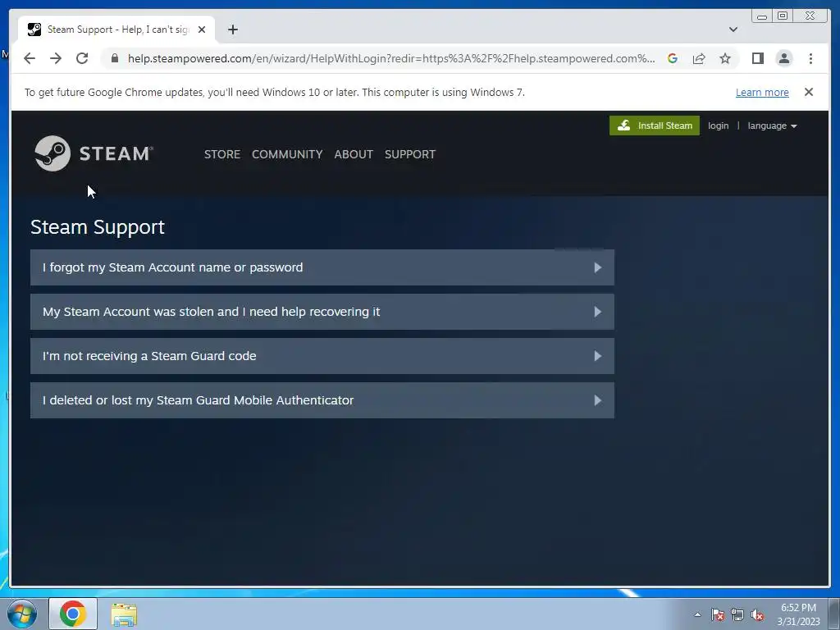Open the Chrome side panel
This screenshot has width=840, height=630.
757,58
